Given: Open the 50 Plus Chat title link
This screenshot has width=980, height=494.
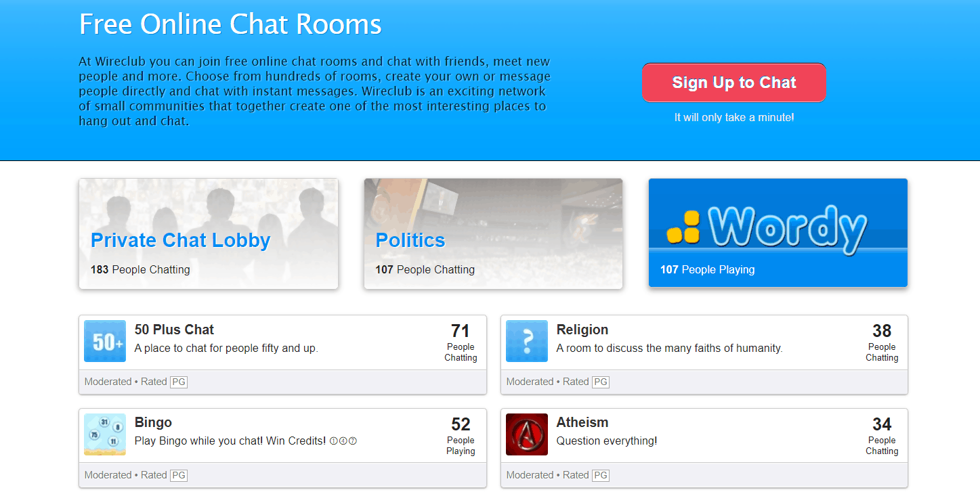Looking at the screenshot, I should pos(174,330).
